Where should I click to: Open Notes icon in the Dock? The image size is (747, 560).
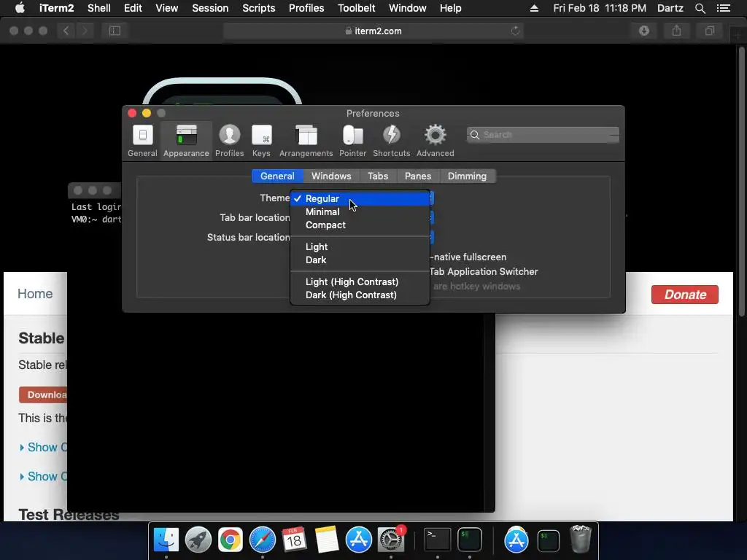tap(326, 540)
